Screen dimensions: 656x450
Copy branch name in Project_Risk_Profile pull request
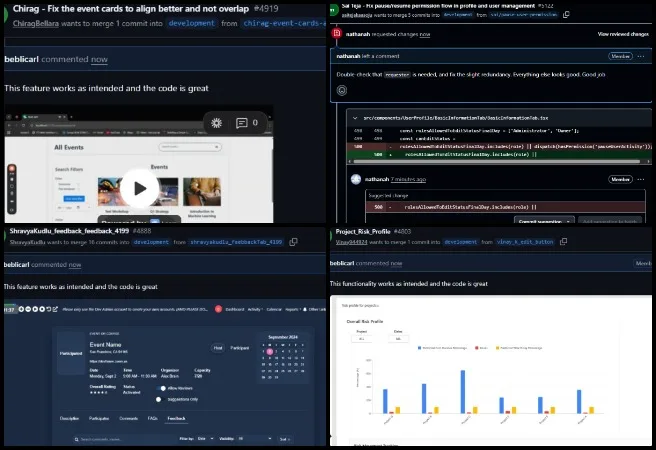coord(564,242)
